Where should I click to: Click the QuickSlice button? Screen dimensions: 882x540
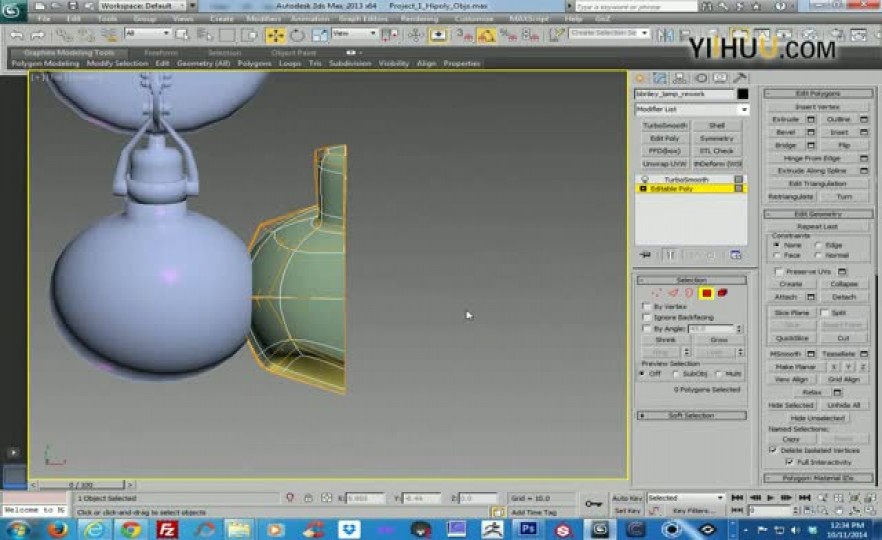(x=792, y=338)
